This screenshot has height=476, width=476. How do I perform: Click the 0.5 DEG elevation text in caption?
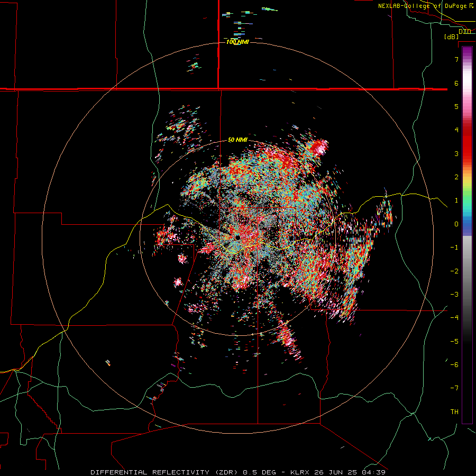pyautogui.click(x=259, y=472)
